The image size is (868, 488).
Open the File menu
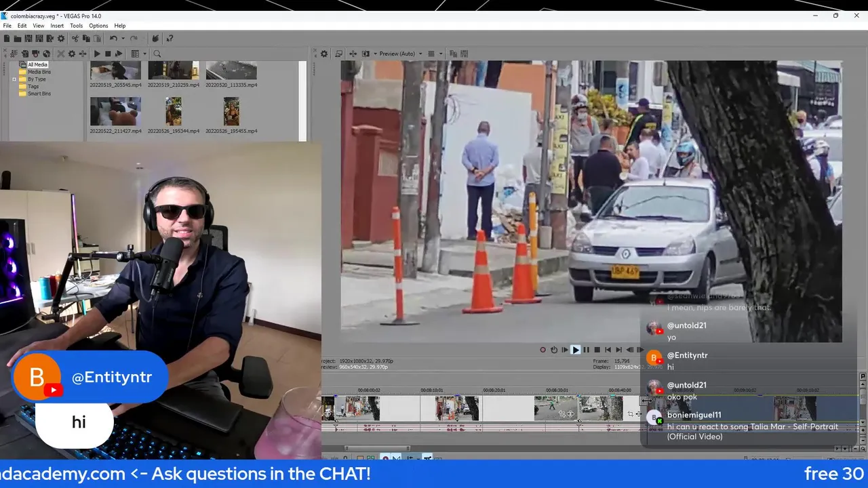click(7, 26)
